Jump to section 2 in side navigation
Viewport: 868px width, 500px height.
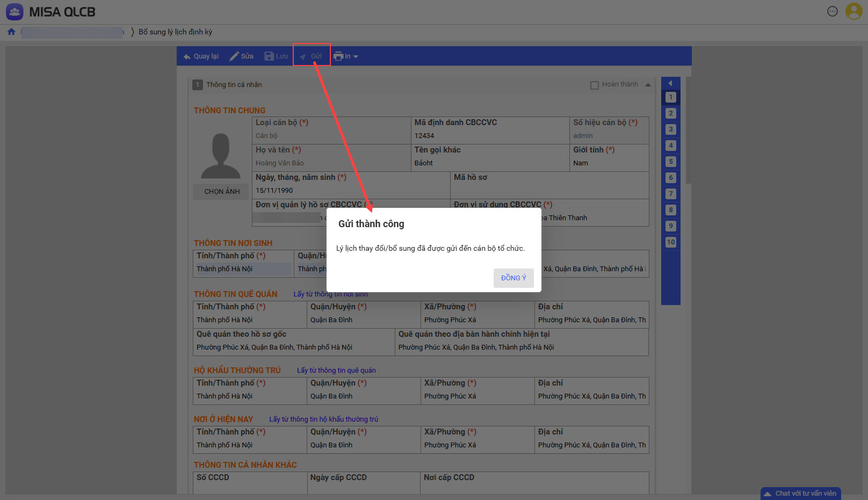670,113
